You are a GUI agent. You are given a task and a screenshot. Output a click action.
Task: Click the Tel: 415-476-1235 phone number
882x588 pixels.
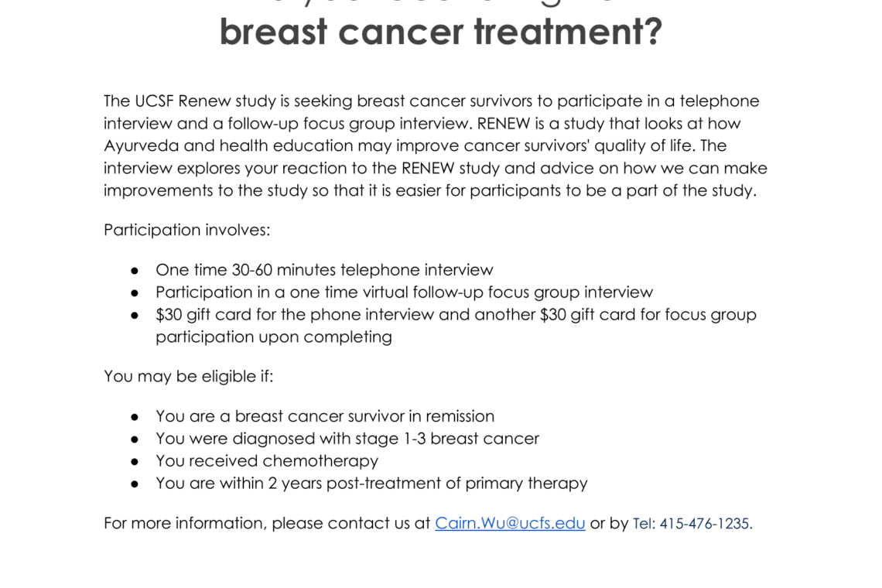pyautogui.click(x=692, y=524)
